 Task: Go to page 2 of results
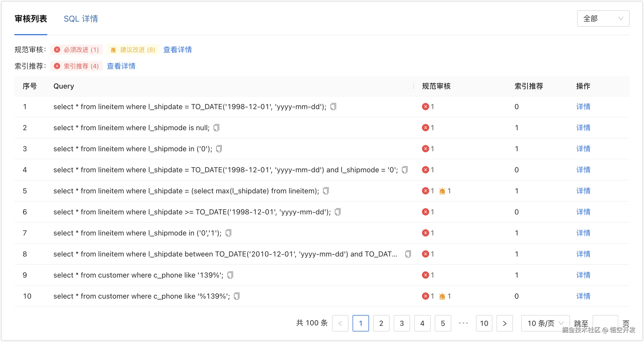(x=381, y=323)
